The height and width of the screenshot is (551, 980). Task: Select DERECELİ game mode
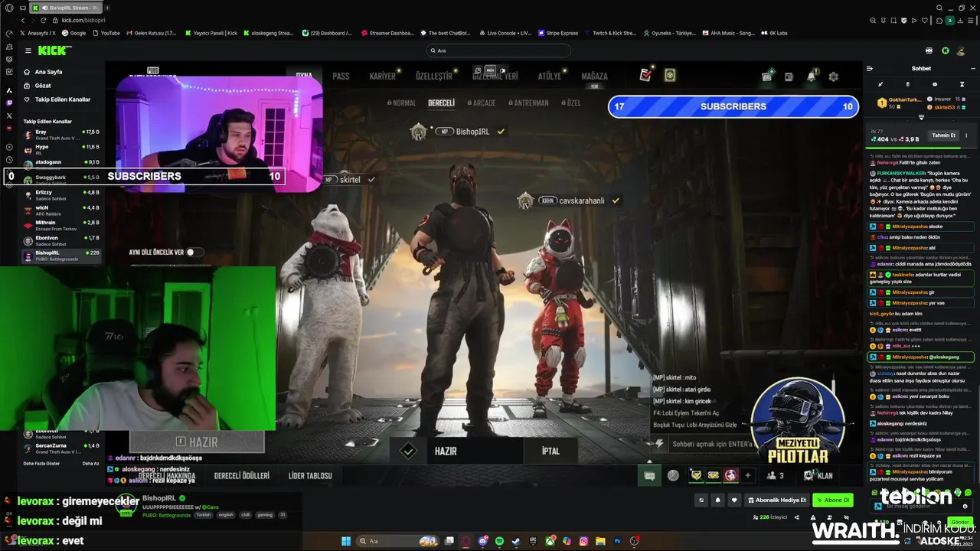[x=441, y=103]
